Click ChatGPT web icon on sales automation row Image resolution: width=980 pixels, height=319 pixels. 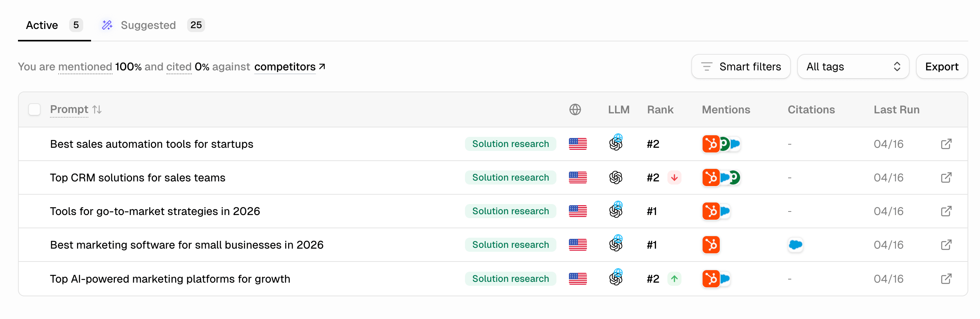coord(616,143)
